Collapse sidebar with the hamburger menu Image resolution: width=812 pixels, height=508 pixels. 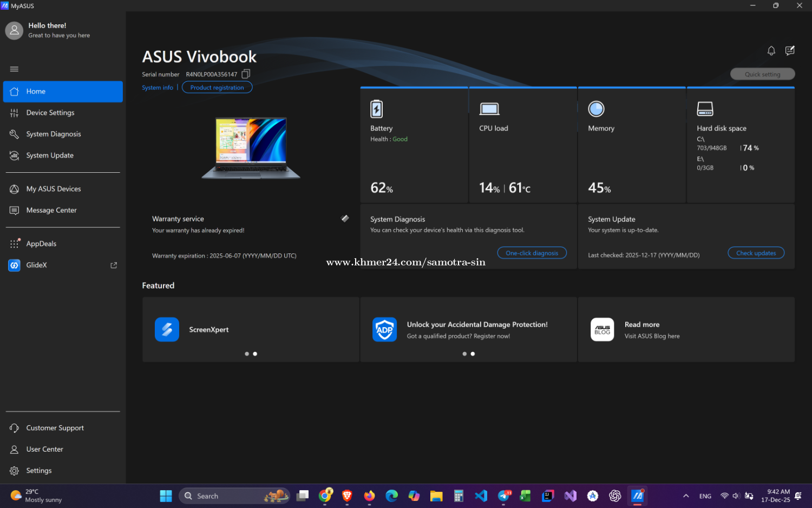14,69
